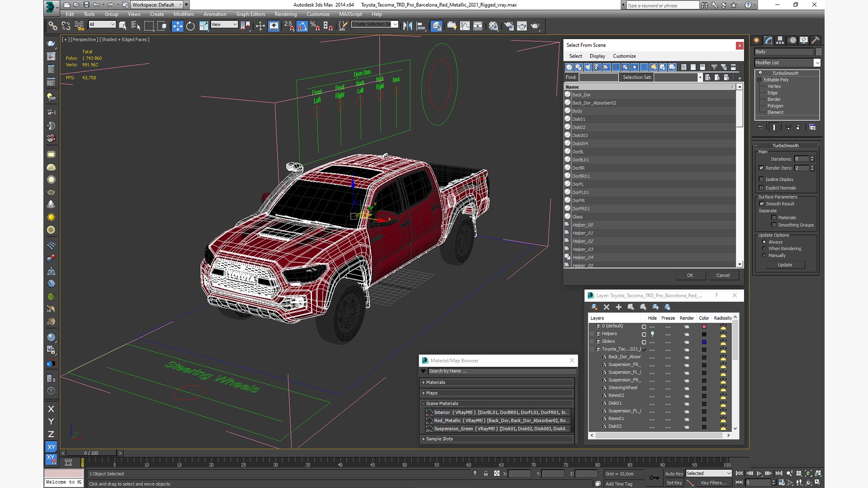Open the Curve Editor from toolbar
The height and width of the screenshot is (488, 868).
[465, 26]
